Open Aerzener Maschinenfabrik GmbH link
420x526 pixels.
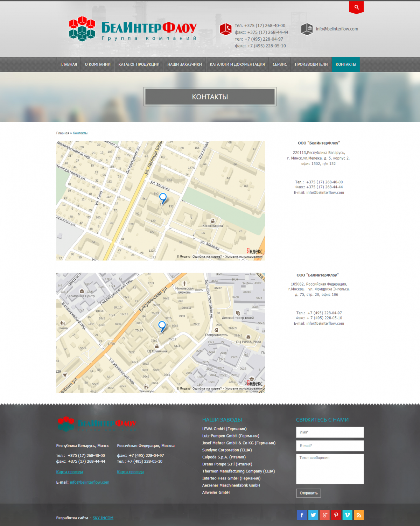pyautogui.click(x=231, y=485)
